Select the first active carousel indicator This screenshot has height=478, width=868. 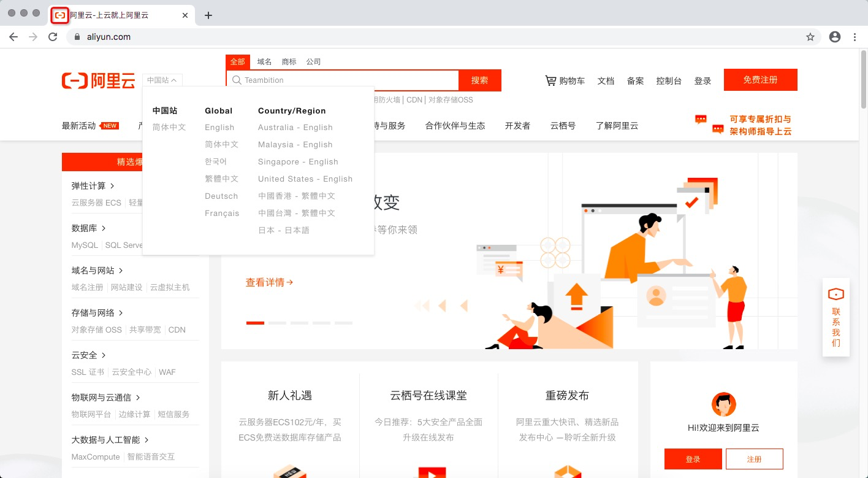[x=255, y=323]
